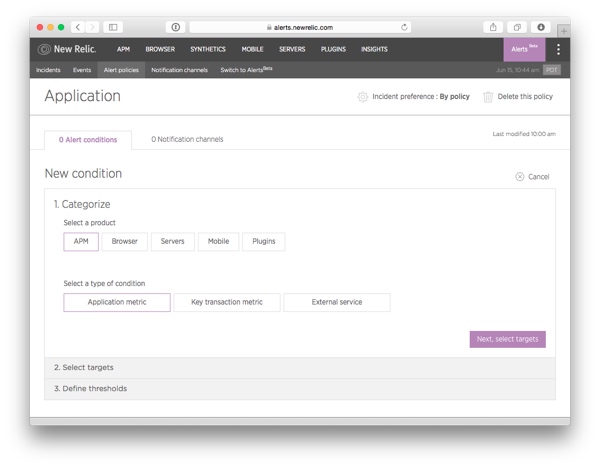Open the BROWSER menu
This screenshot has height=468, width=600.
(160, 49)
